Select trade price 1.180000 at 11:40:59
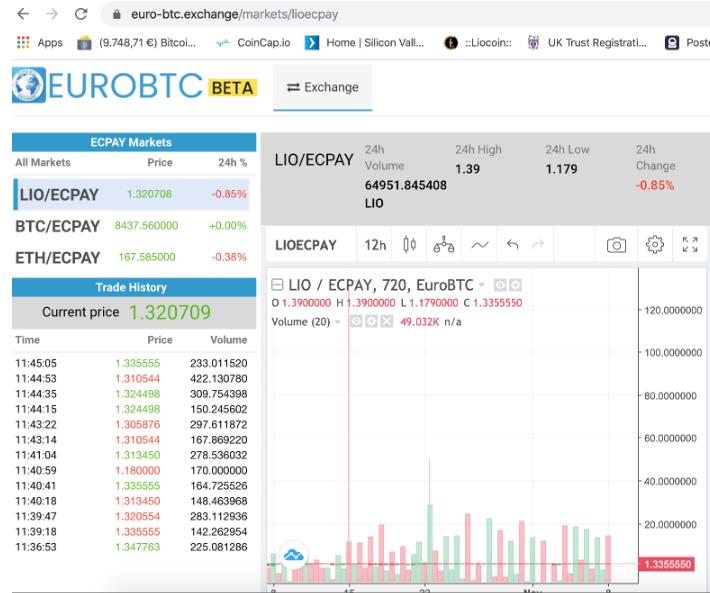 (x=137, y=470)
